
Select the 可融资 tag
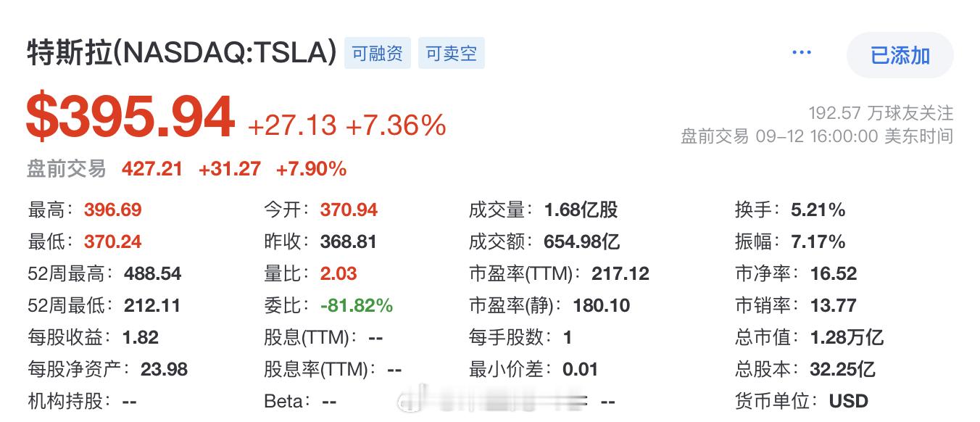[x=377, y=54]
